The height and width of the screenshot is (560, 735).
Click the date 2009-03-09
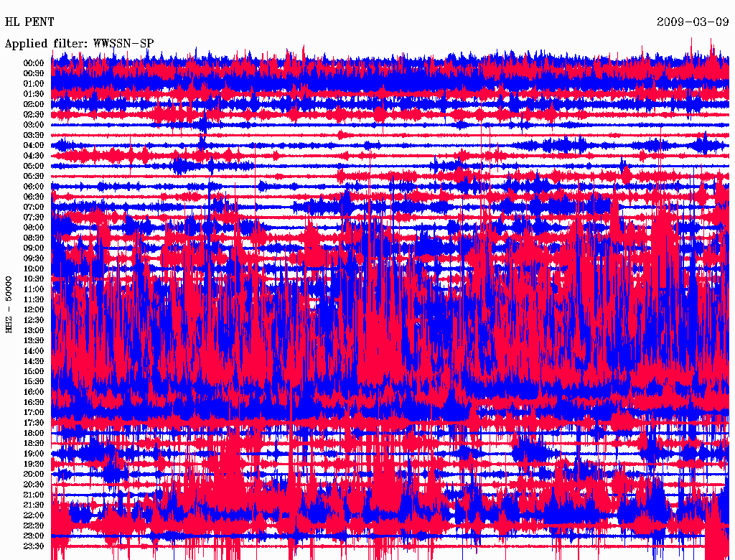tap(693, 22)
